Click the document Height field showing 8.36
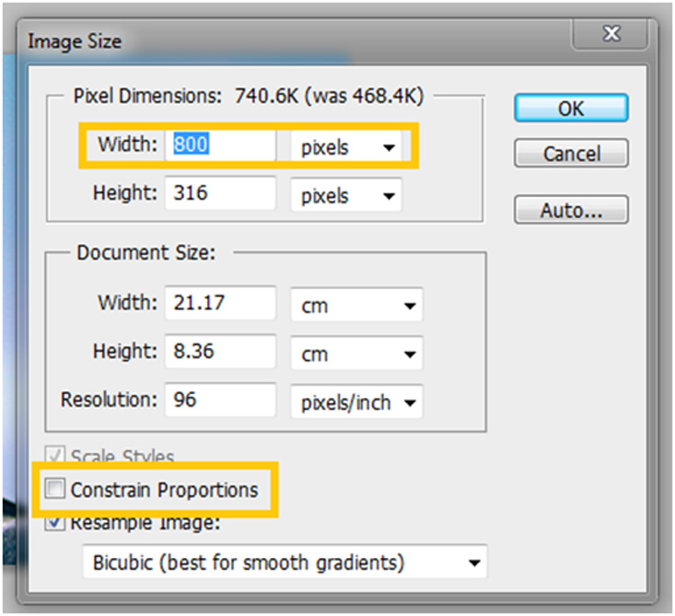Viewport: 675px width, 616px height. pyautogui.click(x=220, y=352)
